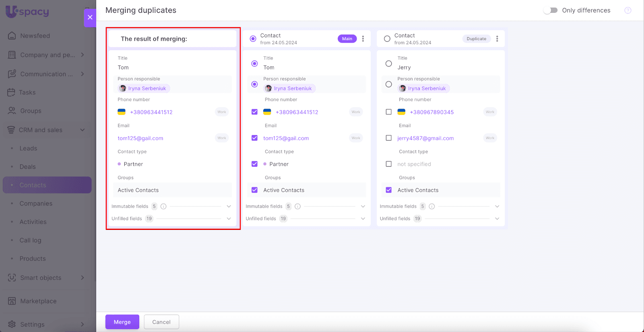Click info icon beside Immutable fields in result
The height and width of the screenshot is (332, 644).
pos(163,207)
